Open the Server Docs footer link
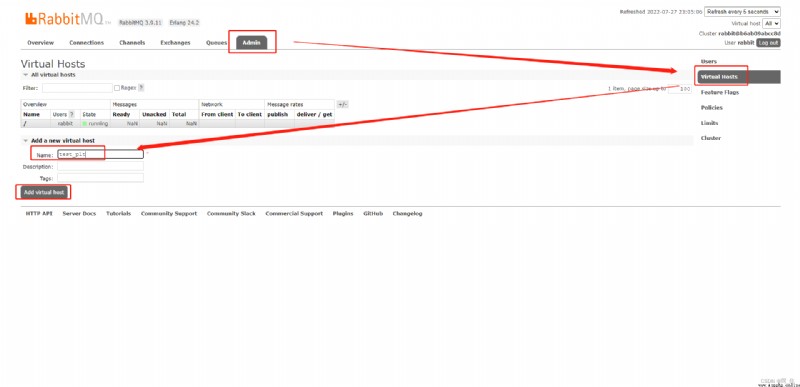Screen dimensions: 800x387 pyautogui.click(x=79, y=214)
